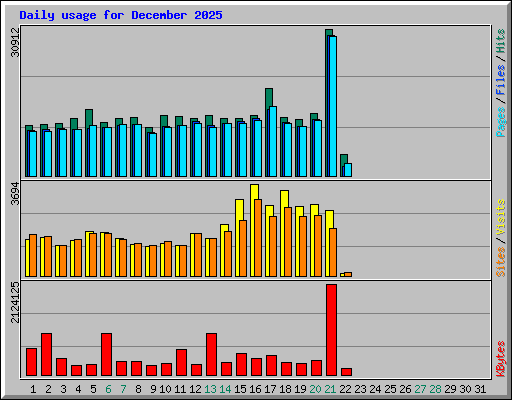512x400 pixels.
Task: Select the 'Files' legend label
Action: (x=501, y=79)
